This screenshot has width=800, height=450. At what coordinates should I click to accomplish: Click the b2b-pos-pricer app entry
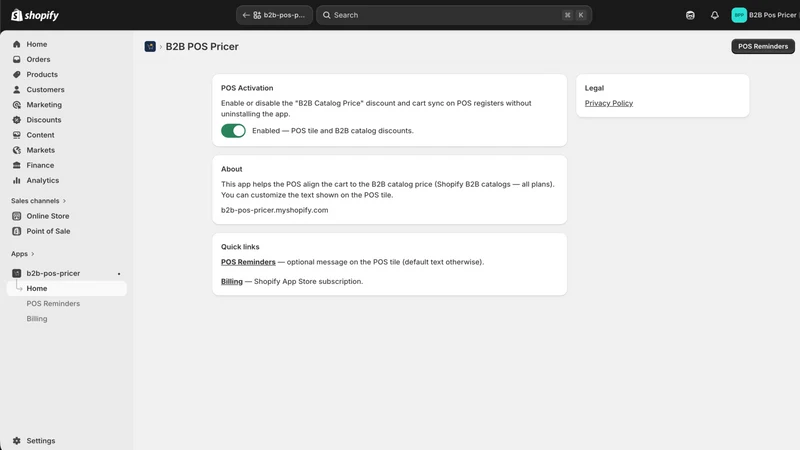pyautogui.click(x=67, y=273)
